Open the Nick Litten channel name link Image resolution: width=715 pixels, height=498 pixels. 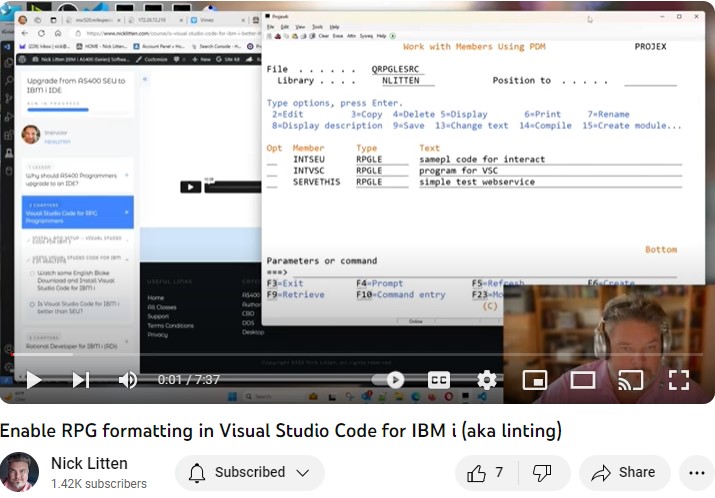[89, 463]
